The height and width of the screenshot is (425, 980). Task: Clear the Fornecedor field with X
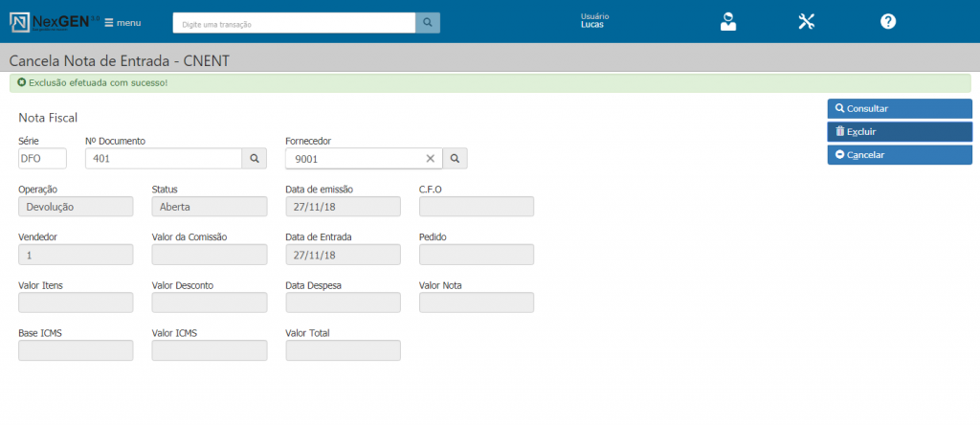(430, 159)
